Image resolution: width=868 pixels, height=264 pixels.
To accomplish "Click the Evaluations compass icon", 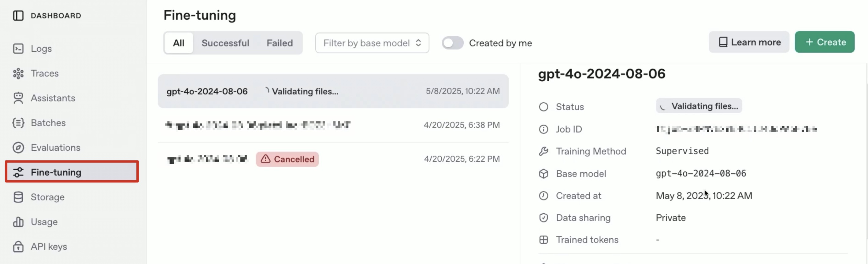I will [x=18, y=148].
